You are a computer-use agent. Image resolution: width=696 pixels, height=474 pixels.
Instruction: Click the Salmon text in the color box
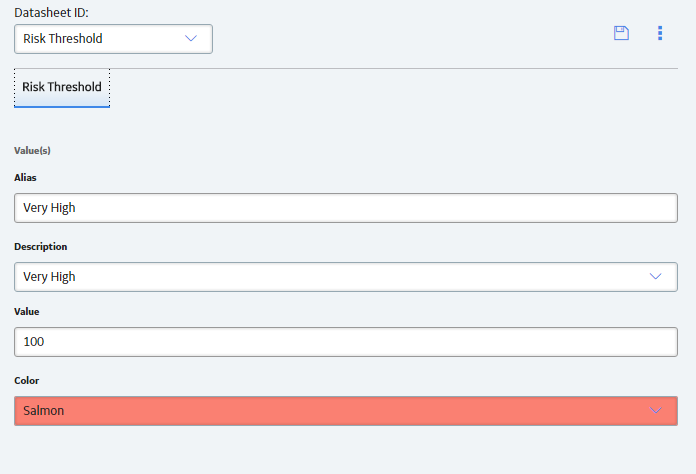[44, 411]
